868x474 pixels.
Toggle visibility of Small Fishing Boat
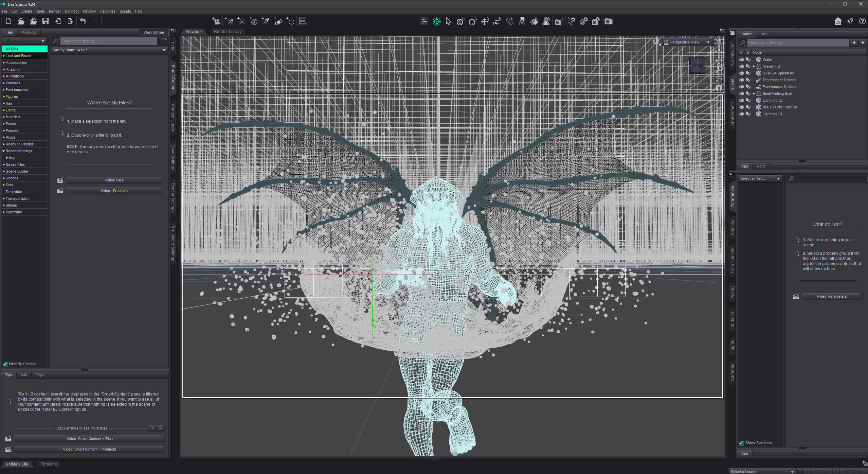click(x=741, y=93)
